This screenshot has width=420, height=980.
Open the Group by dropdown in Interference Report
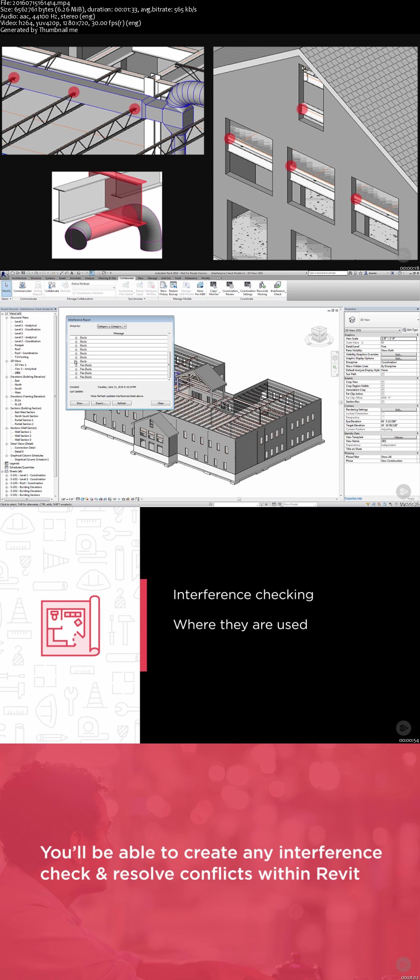click(x=112, y=326)
